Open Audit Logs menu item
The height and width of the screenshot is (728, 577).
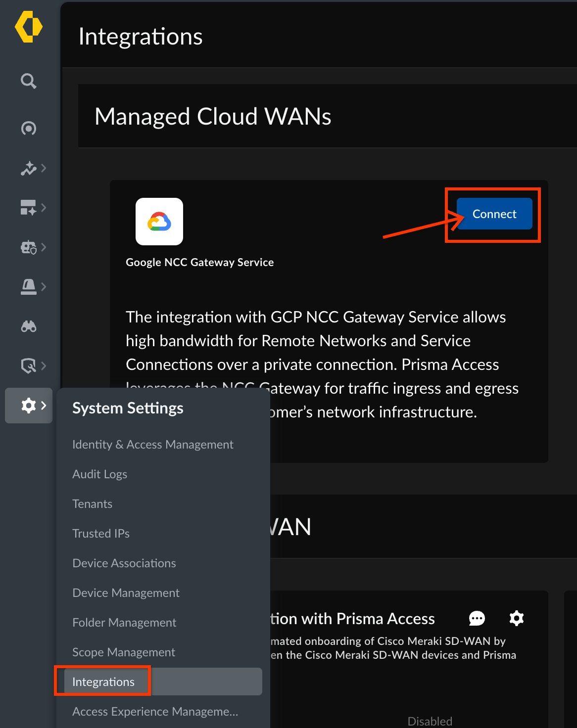[99, 474]
